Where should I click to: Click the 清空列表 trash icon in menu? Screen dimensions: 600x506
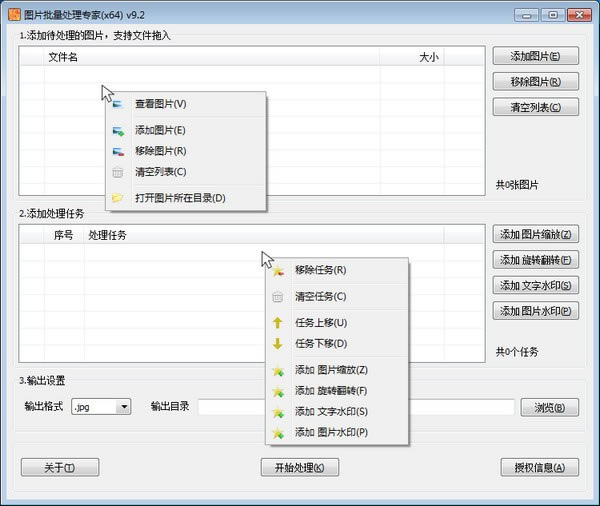[x=118, y=172]
